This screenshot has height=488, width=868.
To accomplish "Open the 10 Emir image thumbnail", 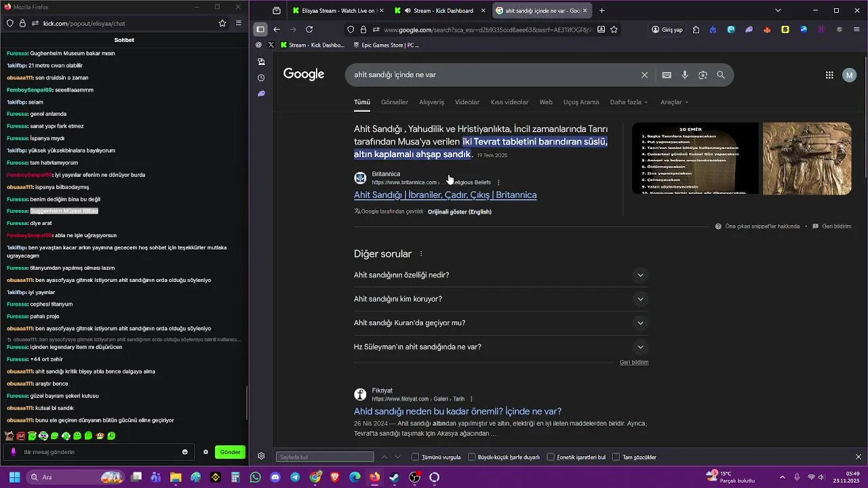I will 695,159.
